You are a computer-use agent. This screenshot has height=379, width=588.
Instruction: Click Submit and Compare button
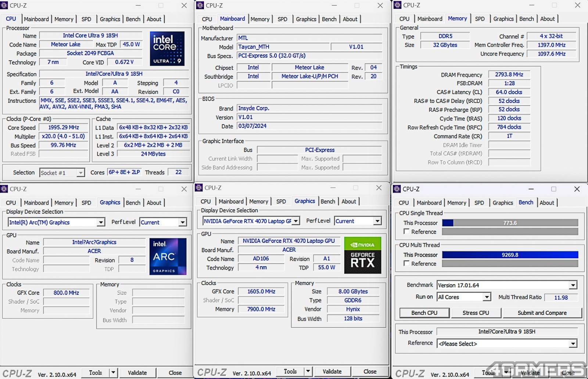pos(542,313)
